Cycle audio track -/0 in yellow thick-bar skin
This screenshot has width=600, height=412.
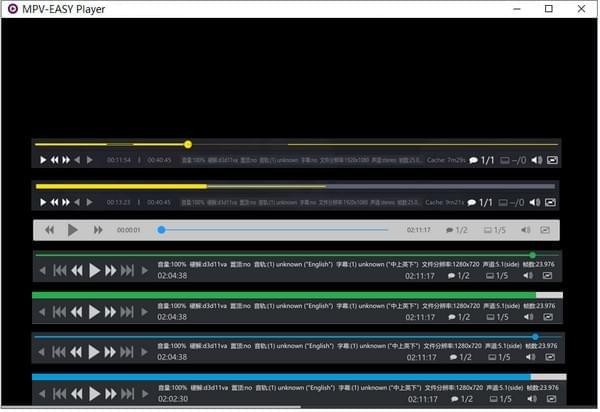coord(512,203)
